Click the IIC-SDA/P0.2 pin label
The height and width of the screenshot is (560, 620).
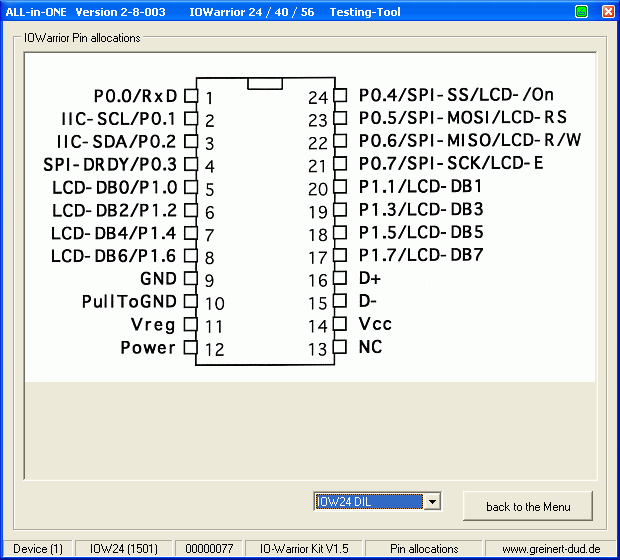[x=116, y=142]
